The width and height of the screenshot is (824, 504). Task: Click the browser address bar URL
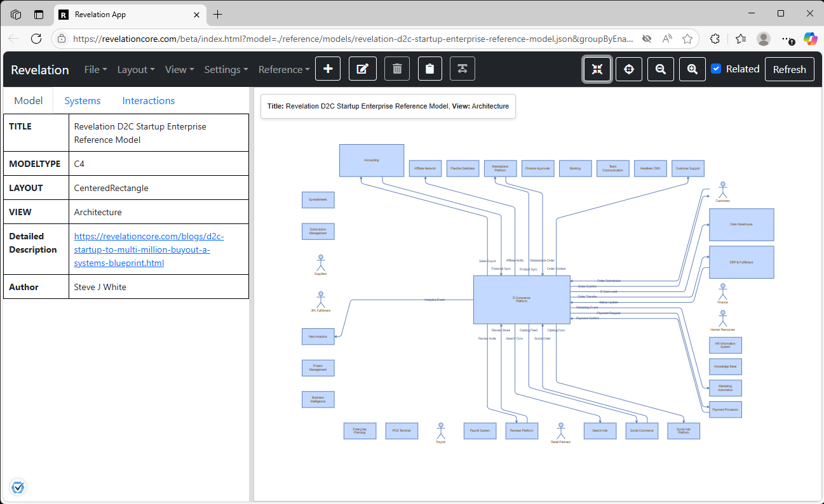click(x=353, y=39)
